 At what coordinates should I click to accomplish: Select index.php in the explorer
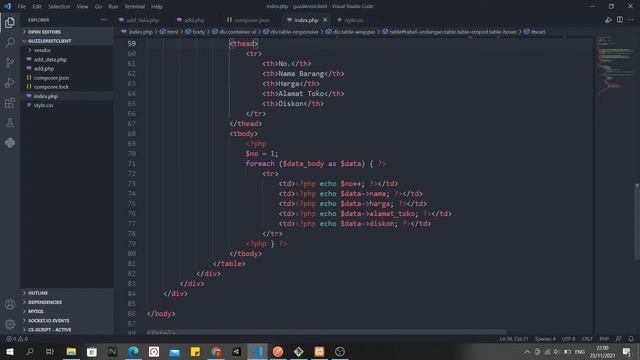pyautogui.click(x=46, y=96)
